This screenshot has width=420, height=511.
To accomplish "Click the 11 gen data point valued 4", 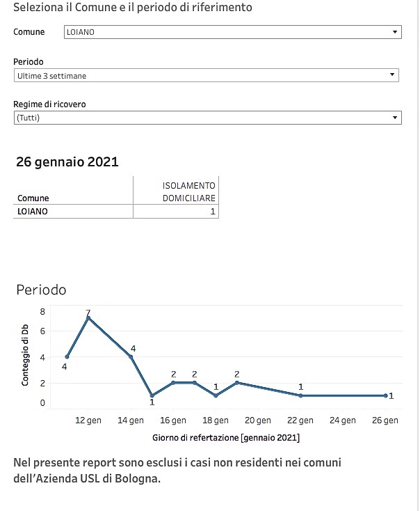I will [x=67, y=357].
